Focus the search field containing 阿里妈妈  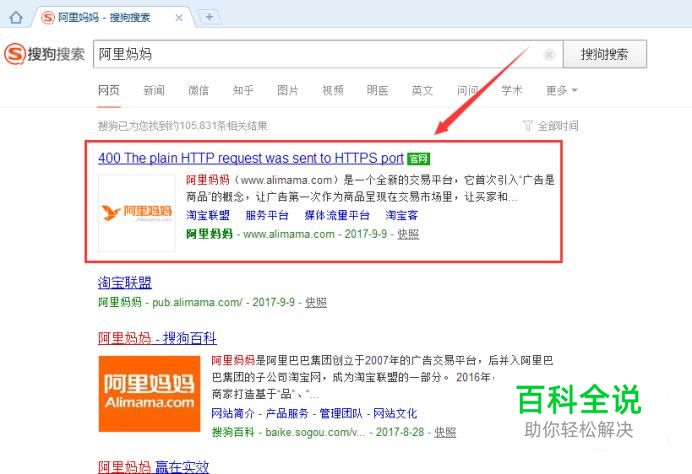[328, 54]
